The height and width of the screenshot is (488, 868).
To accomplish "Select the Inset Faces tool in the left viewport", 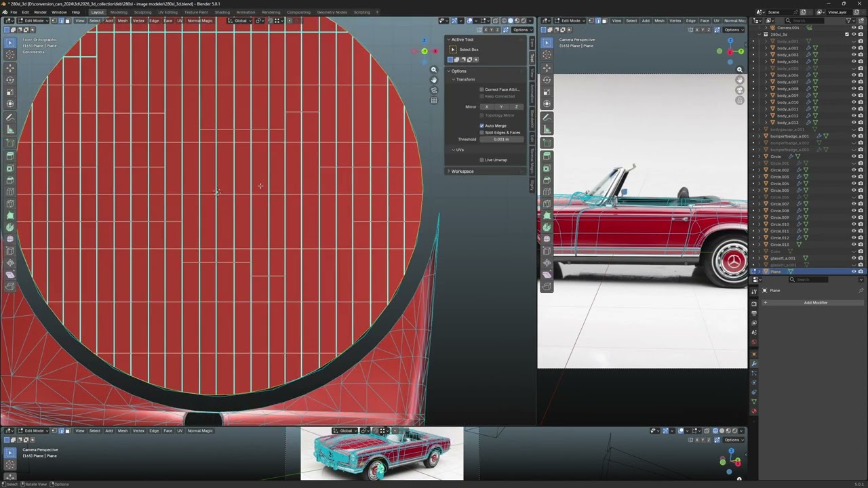I will tap(10, 168).
